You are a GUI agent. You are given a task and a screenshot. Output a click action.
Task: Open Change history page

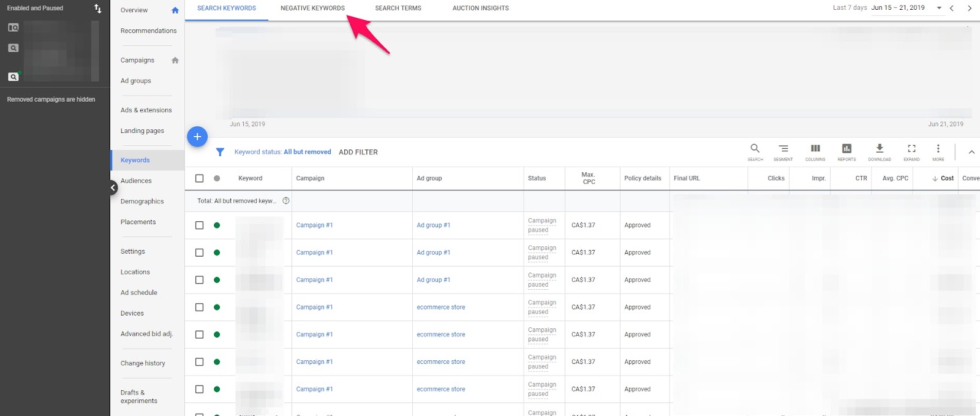(x=143, y=363)
